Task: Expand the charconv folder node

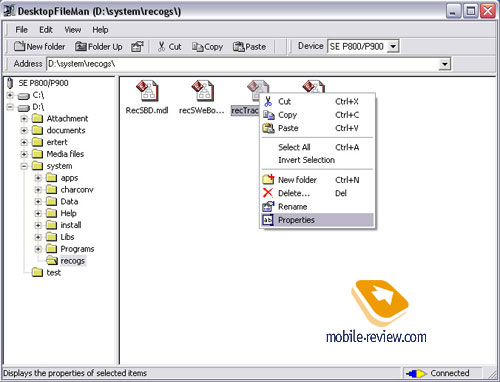Action: pos(38,190)
